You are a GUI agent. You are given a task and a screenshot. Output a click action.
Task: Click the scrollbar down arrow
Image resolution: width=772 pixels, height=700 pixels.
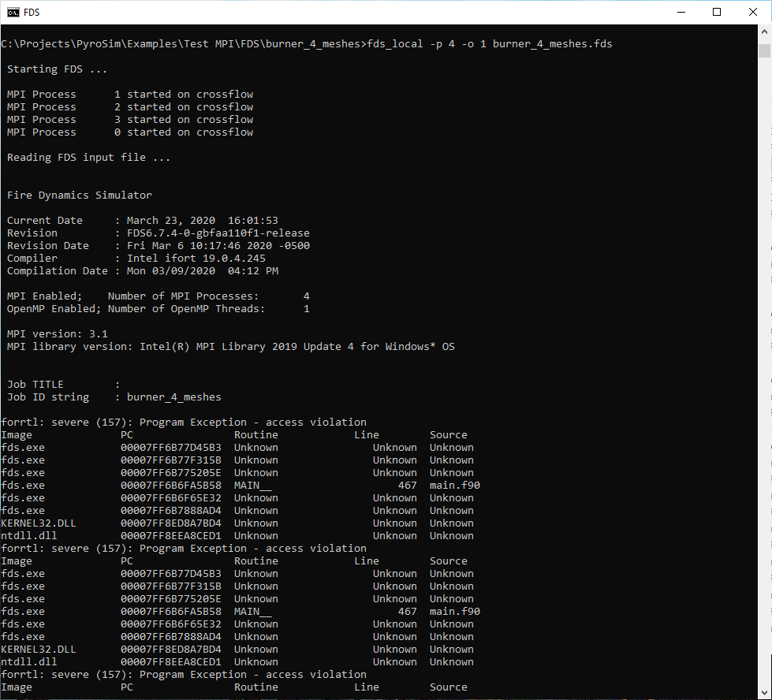(766, 692)
